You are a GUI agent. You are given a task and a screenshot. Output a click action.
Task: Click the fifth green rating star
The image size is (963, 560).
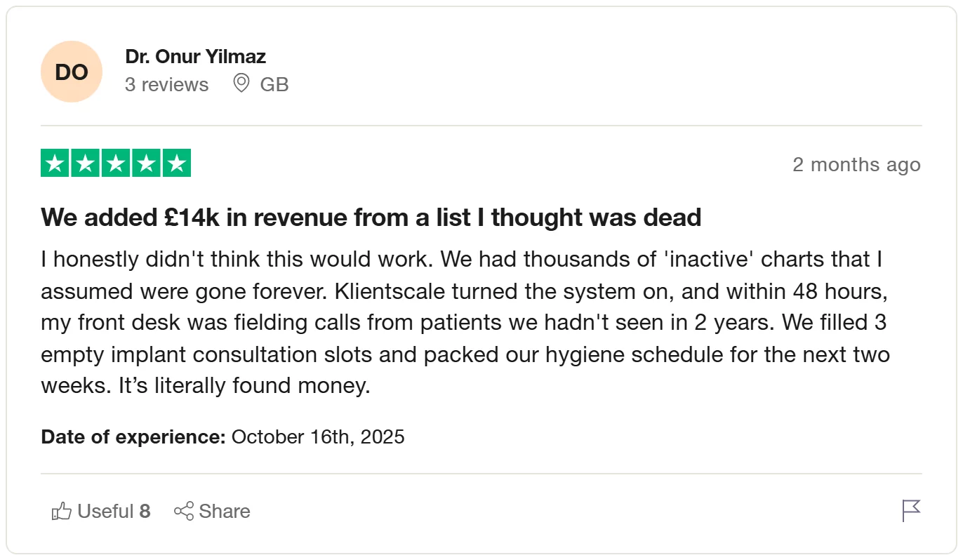[176, 164]
